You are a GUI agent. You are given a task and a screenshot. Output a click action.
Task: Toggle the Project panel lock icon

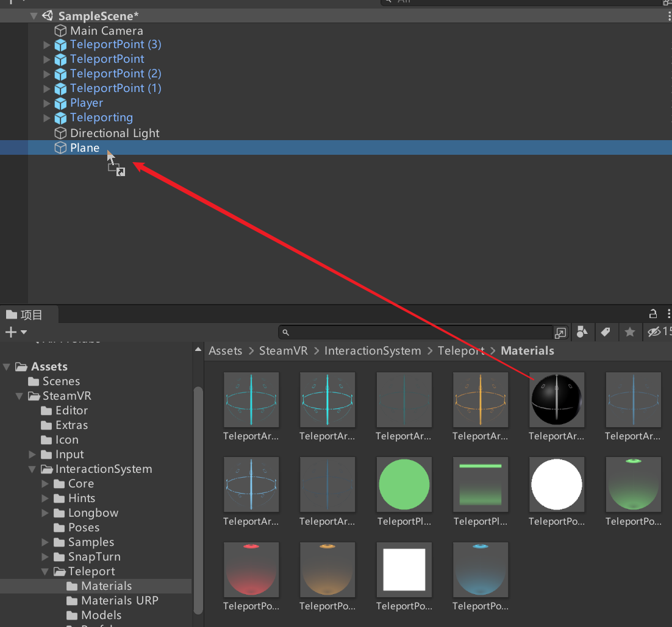[x=653, y=314]
